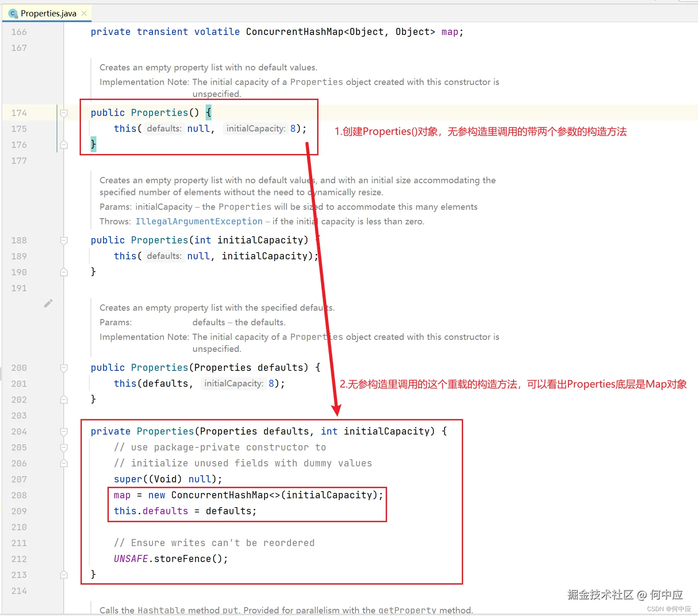This screenshot has width=698, height=616.
Task: Collapse the comment fold end at line 206
Action: coord(64,463)
